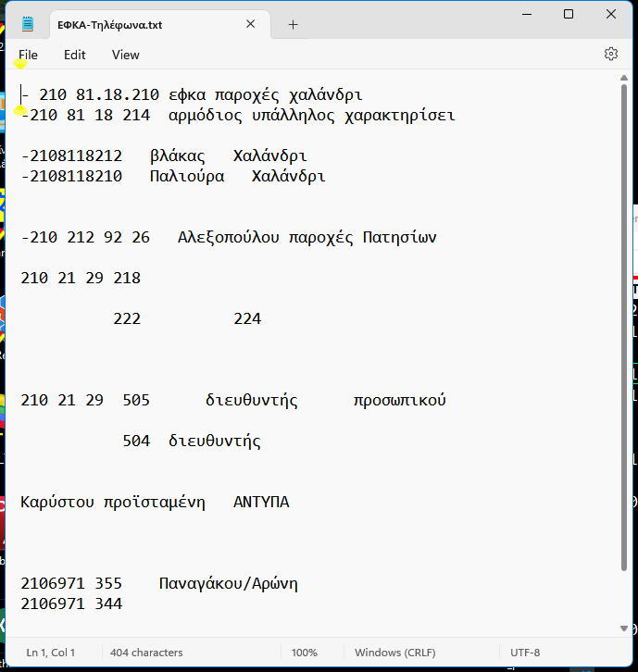Click the number -210 212 92 26
This screenshot has height=672, width=638.
point(85,237)
